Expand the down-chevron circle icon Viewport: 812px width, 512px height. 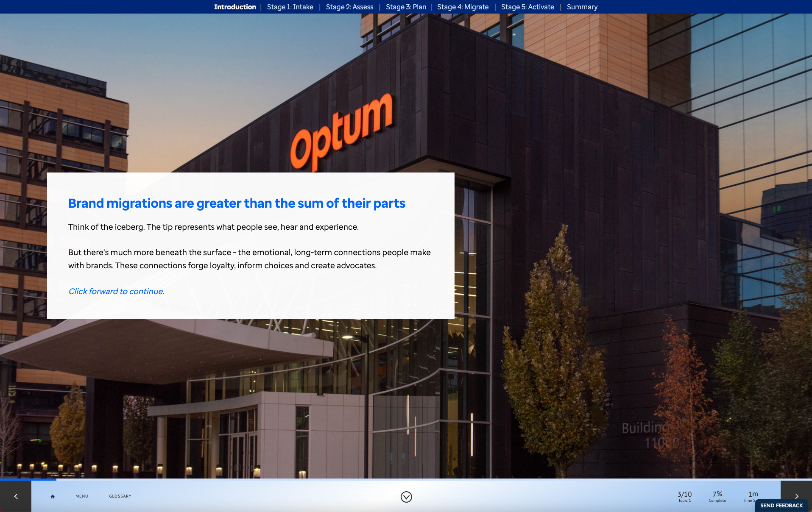click(x=406, y=497)
